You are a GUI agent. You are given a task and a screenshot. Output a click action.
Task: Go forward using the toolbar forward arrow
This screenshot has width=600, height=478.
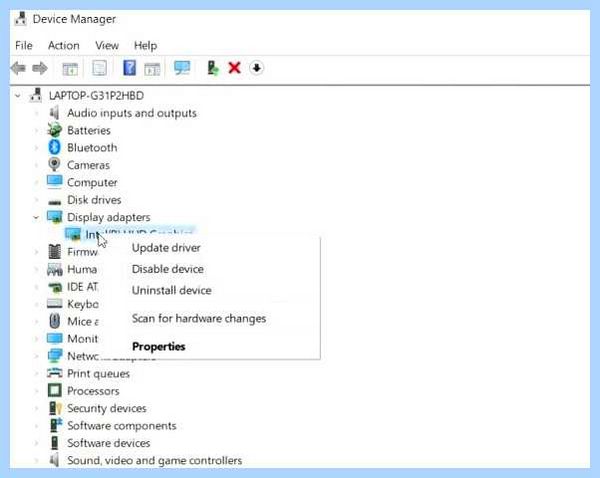tap(40, 69)
